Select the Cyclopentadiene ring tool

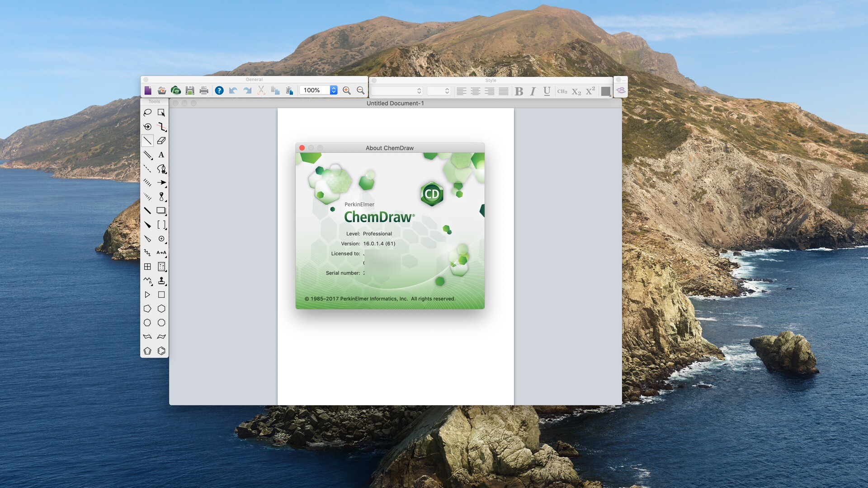(x=147, y=351)
